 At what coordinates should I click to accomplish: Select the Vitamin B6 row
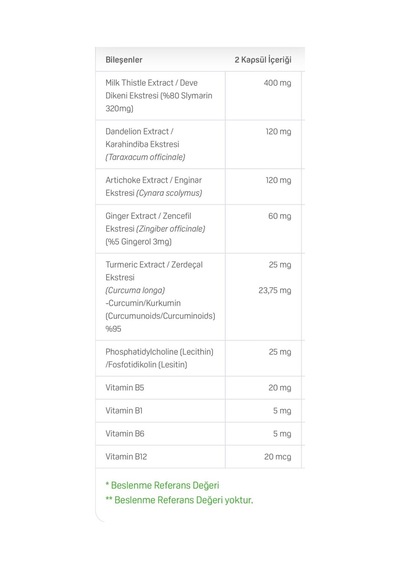click(200, 434)
